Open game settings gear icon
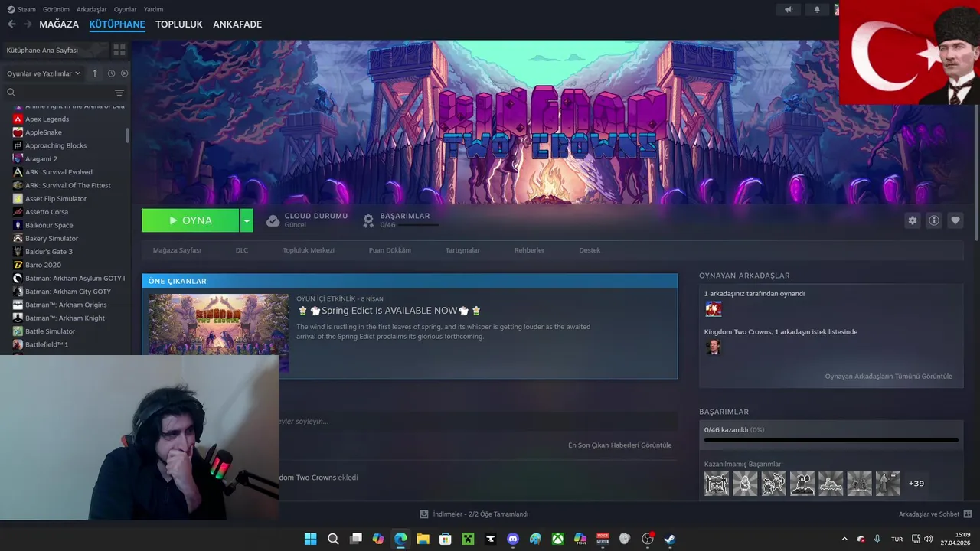The width and height of the screenshot is (980, 551). 912,220
